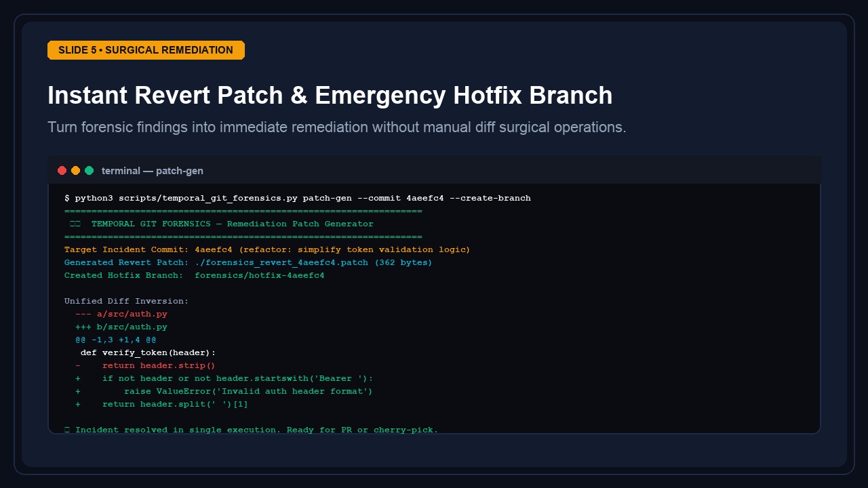Screen dimensions: 868x488
Task: Select the "TEMPORAL GIT FORENSICS" banner line
Action: pos(222,224)
